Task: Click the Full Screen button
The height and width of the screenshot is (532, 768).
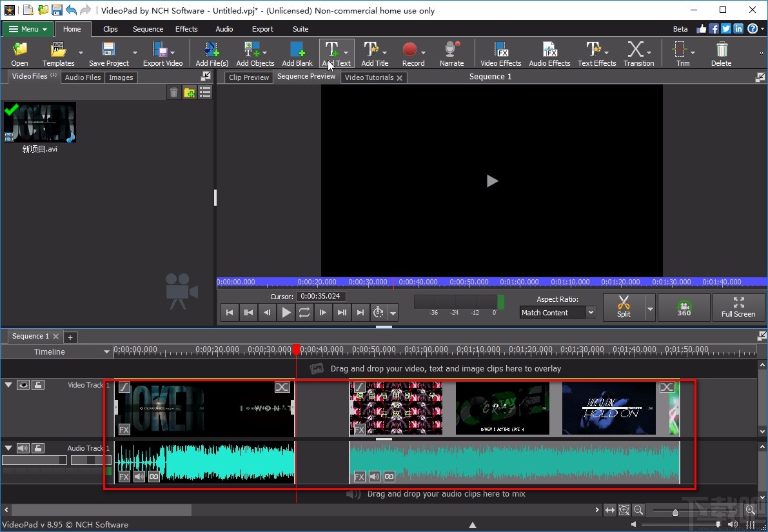Action: (x=739, y=308)
